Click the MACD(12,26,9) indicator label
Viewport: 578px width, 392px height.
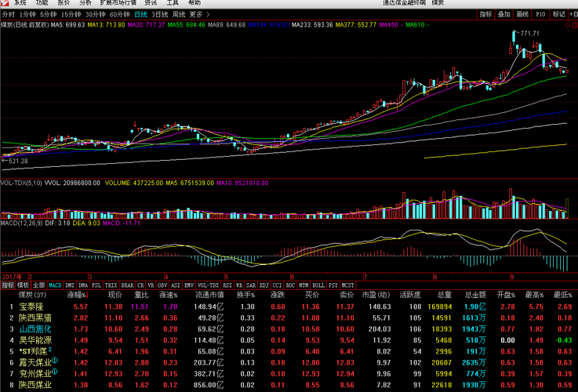[21, 223]
